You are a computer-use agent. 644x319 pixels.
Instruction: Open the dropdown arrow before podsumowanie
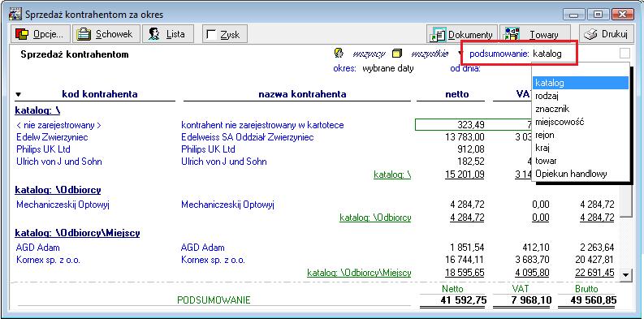coord(460,53)
